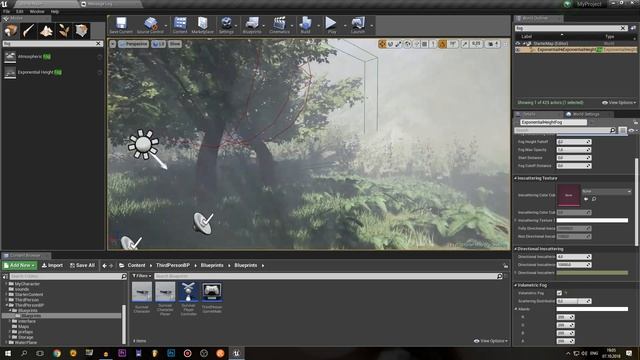Collapse the Volumetric Fog section
The image size is (640, 360).
coord(516,285)
